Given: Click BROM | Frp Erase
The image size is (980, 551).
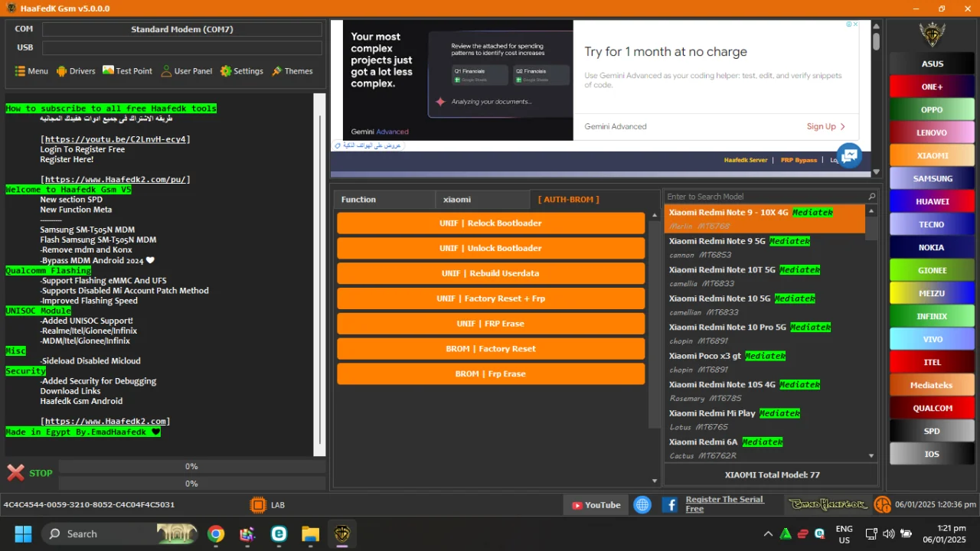Looking at the screenshot, I should [491, 373].
